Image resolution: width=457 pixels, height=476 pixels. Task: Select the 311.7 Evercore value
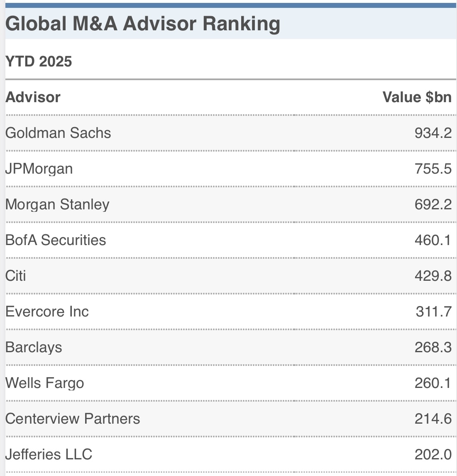pos(434,312)
